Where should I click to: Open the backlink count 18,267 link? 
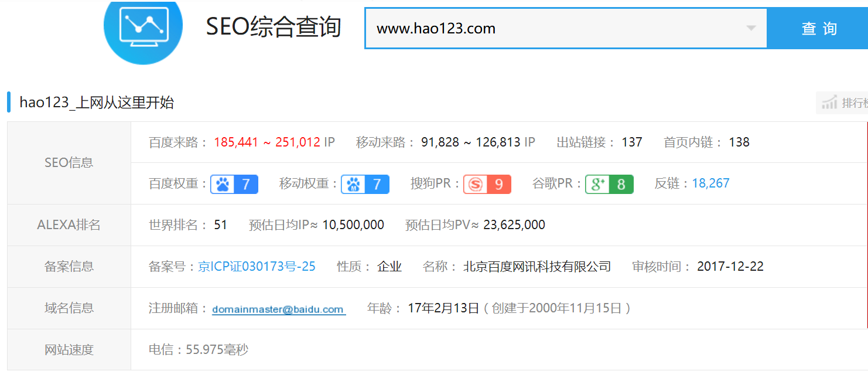click(x=711, y=183)
